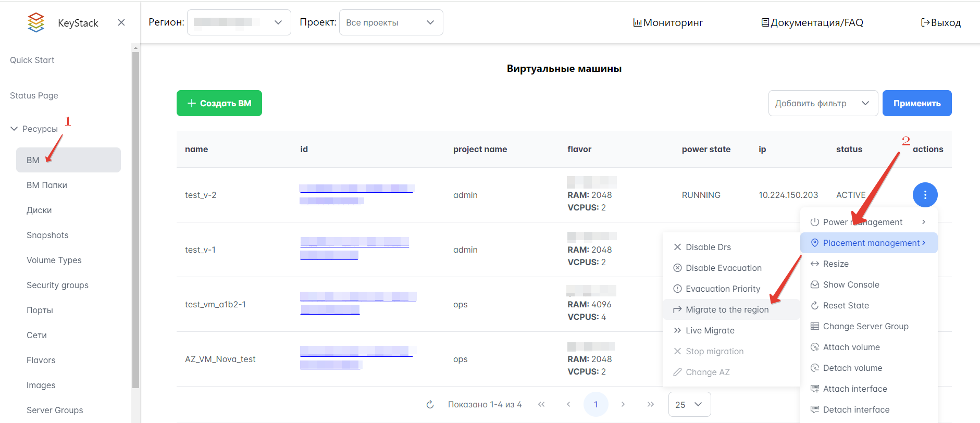Select Disable Evacuation in the submenu
This screenshot has width=980, height=423.
pyautogui.click(x=723, y=268)
